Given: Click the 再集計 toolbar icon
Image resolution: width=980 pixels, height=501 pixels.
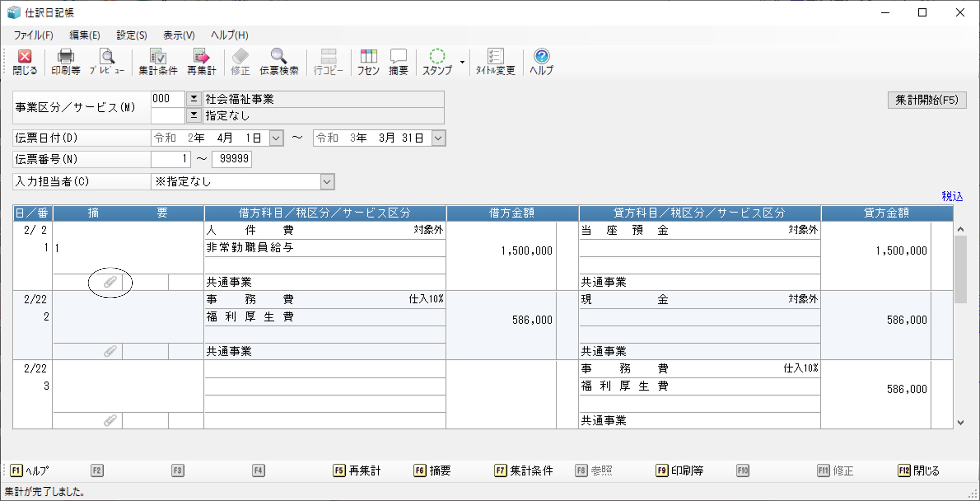Looking at the screenshot, I should tap(201, 62).
